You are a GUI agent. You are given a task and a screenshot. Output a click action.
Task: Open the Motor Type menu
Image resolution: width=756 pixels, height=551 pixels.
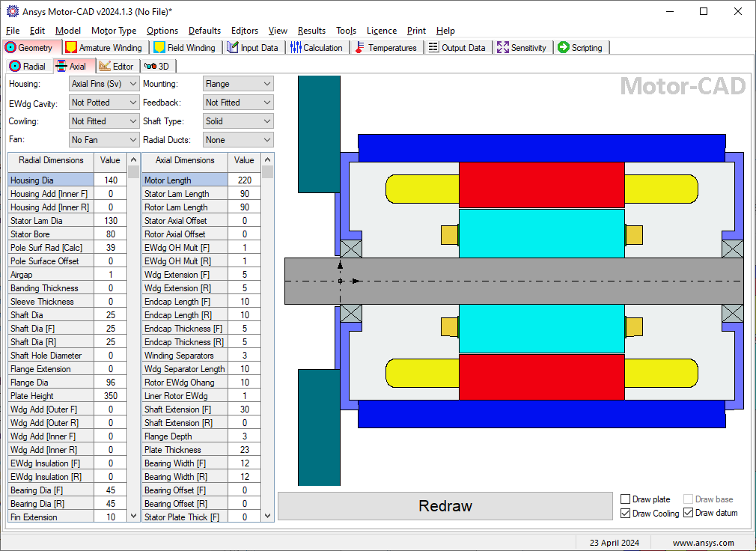pos(114,31)
